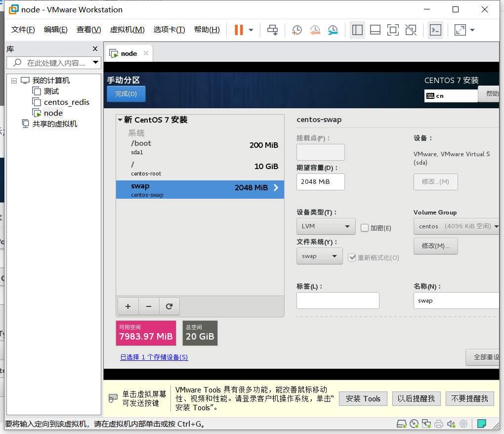Click the sound card status icon
The width and height of the screenshot is (504, 434).
point(451,424)
